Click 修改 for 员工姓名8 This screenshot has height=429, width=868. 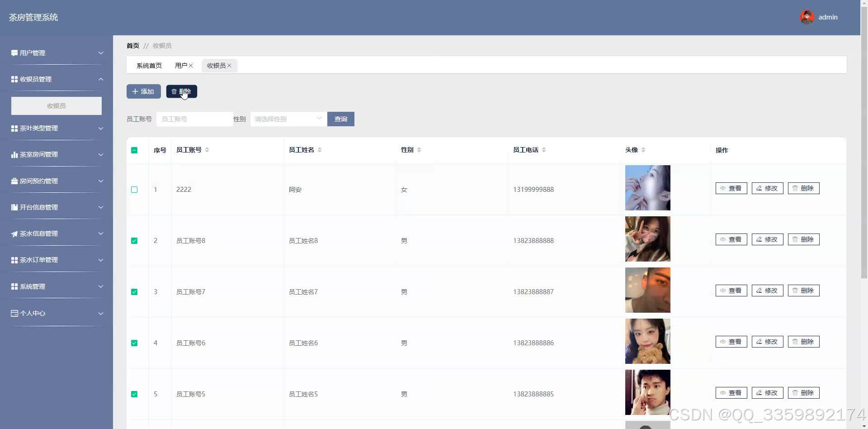click(767, 239)
